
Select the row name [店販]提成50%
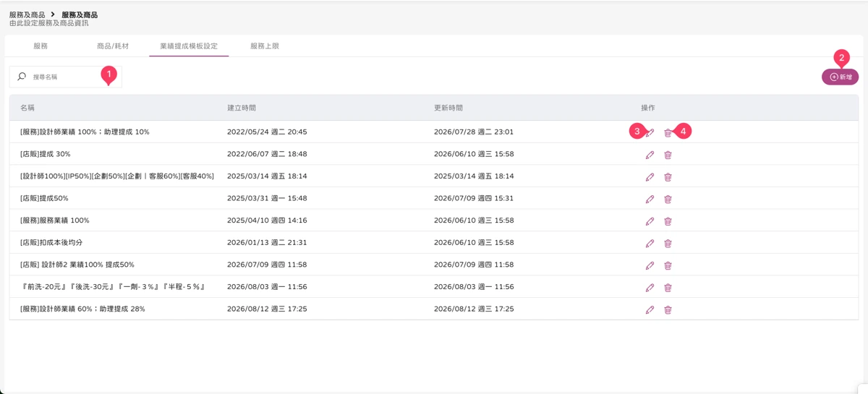(44, 198)
